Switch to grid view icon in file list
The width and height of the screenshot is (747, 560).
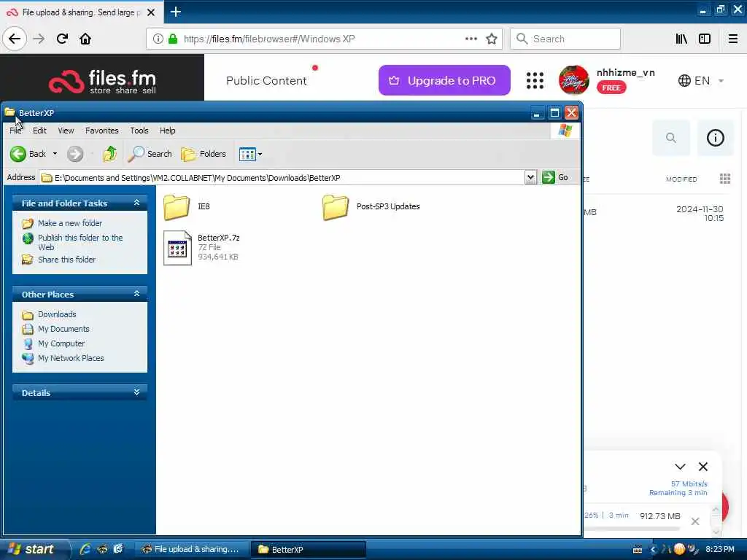point(725,179)
